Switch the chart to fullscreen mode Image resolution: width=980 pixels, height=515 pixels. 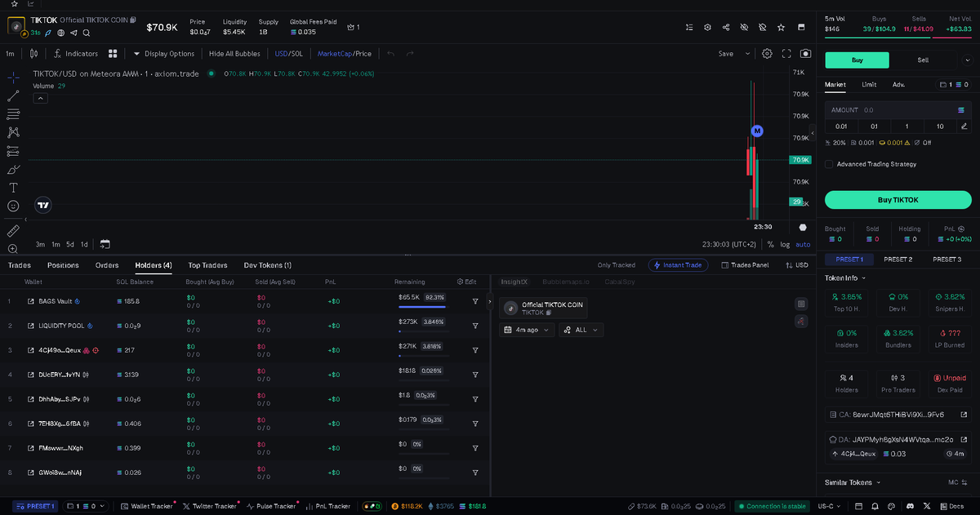(x=786, y=54)
